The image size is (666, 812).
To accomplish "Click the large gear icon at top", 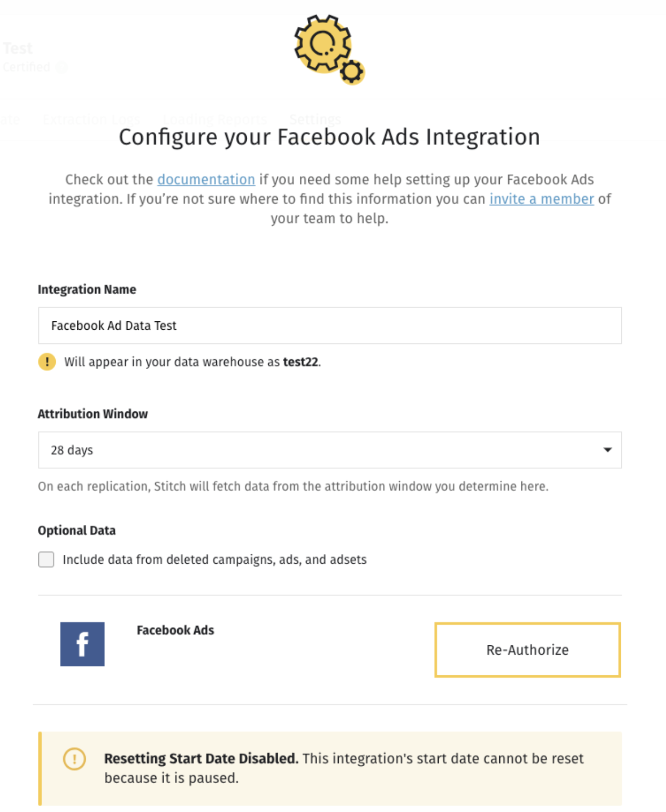I will [321, 43].
